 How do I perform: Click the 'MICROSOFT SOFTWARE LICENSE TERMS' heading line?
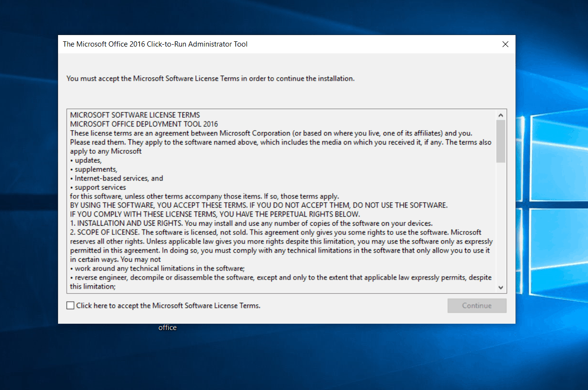point(135,115)
